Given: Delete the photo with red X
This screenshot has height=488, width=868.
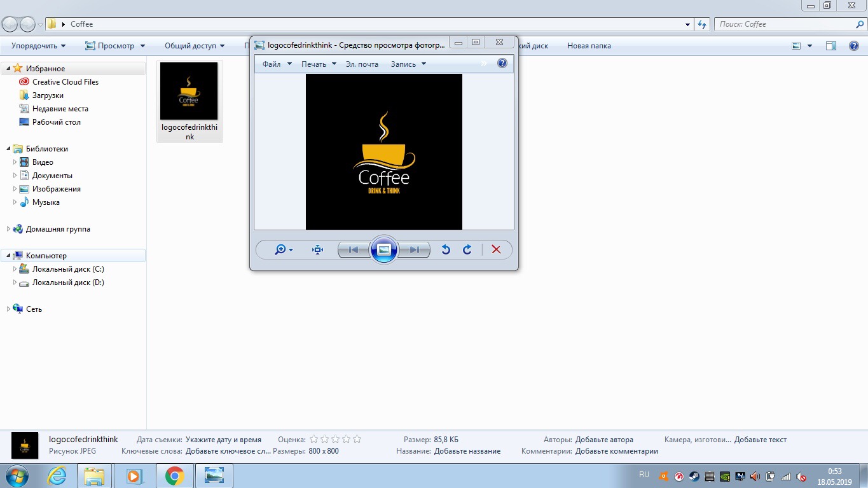Looking at the screenshot, I should click(496, 250).
